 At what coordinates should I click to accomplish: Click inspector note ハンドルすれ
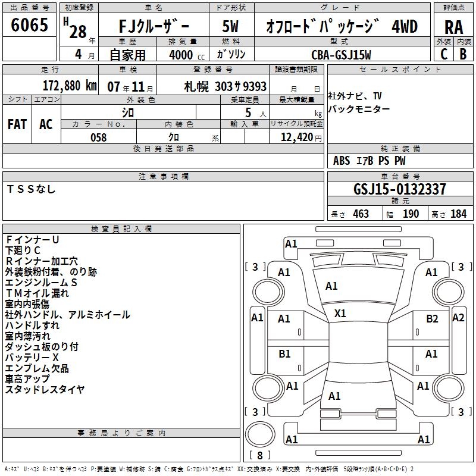click(32, 325)
